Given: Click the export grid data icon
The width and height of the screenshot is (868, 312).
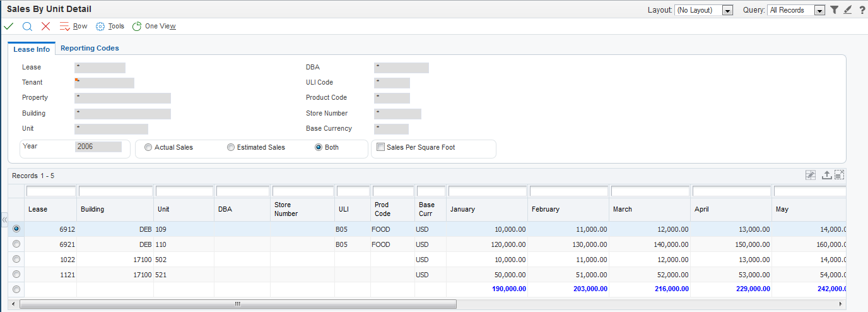Looking at the screenshot, I should pos(826,176).
